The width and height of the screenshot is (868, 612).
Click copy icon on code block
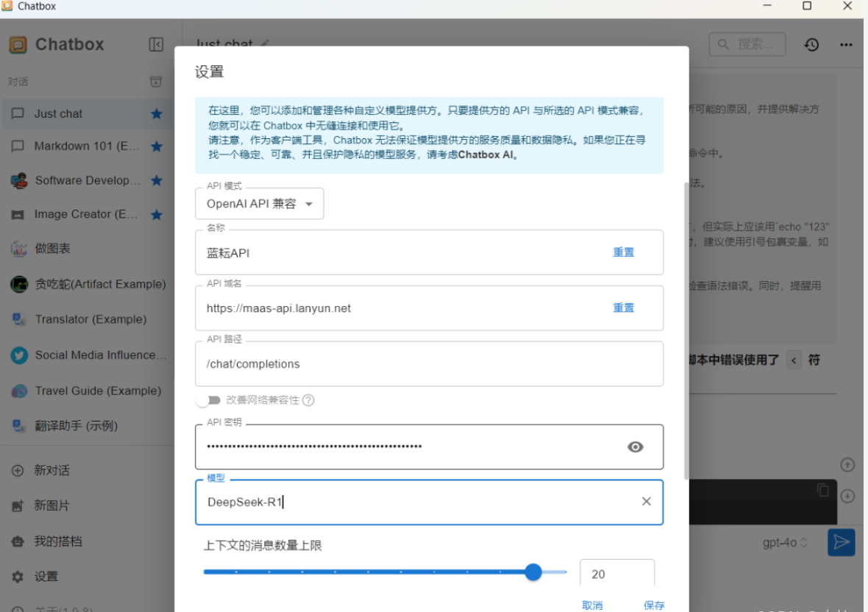[822, 491]
